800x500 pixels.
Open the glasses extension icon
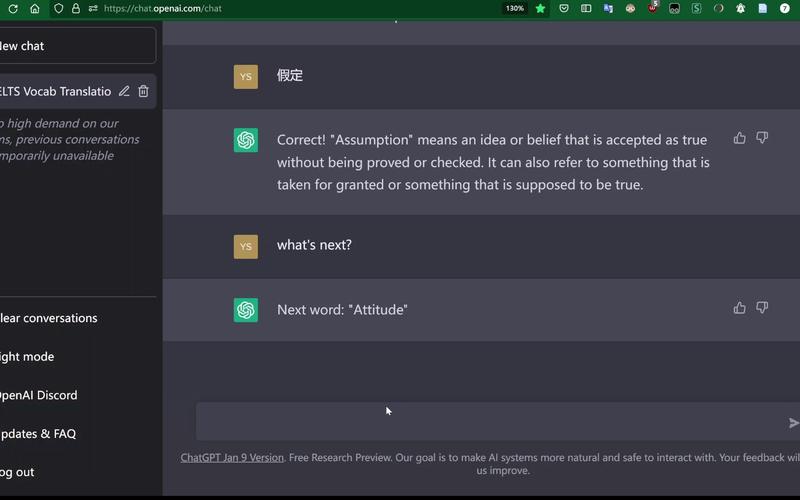674,9
